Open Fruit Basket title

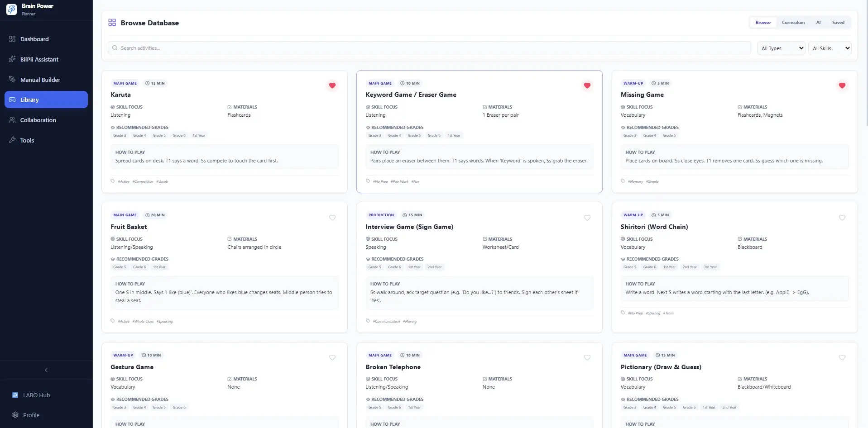tap(129, 227)
